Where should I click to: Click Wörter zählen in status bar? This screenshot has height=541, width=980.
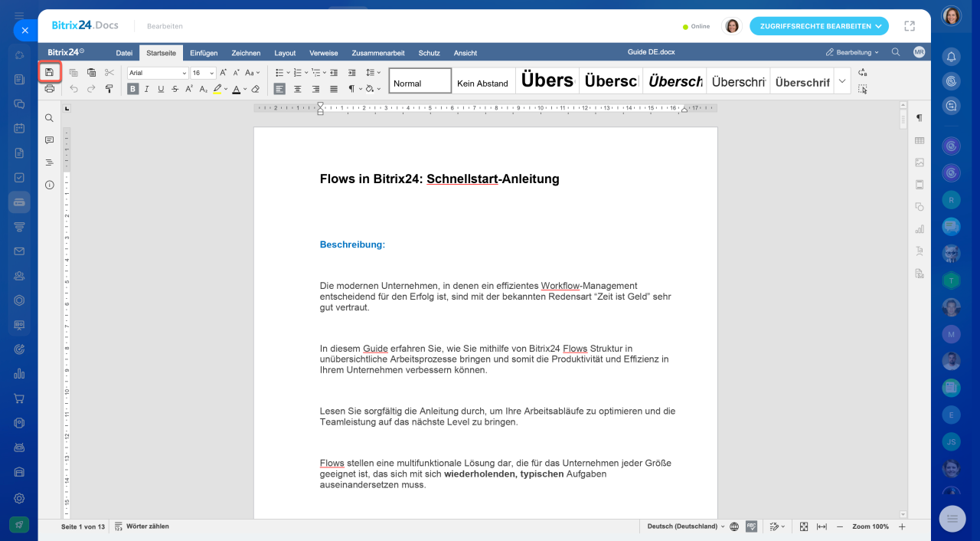(x=142, y=526)
